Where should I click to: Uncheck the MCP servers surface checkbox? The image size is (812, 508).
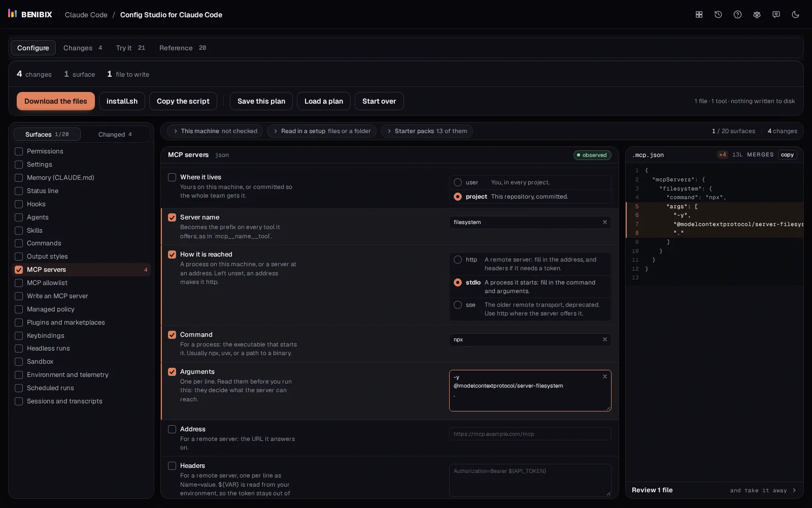[19, 270]
